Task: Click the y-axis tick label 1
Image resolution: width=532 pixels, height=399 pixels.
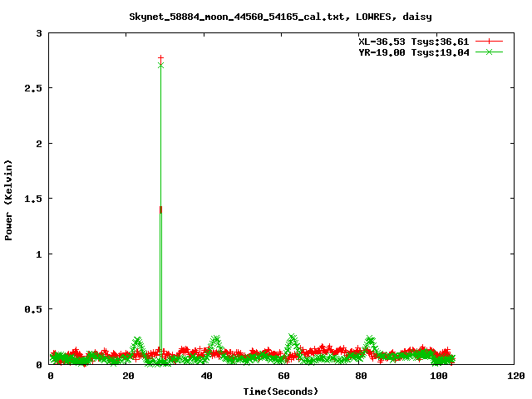Action: 39,254
